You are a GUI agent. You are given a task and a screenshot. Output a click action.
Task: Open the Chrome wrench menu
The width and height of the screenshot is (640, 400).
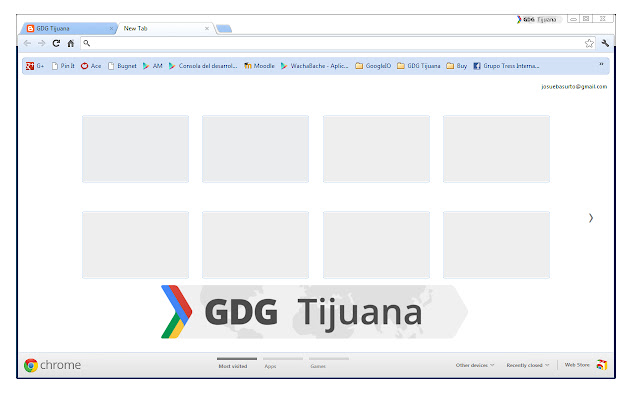605,43
